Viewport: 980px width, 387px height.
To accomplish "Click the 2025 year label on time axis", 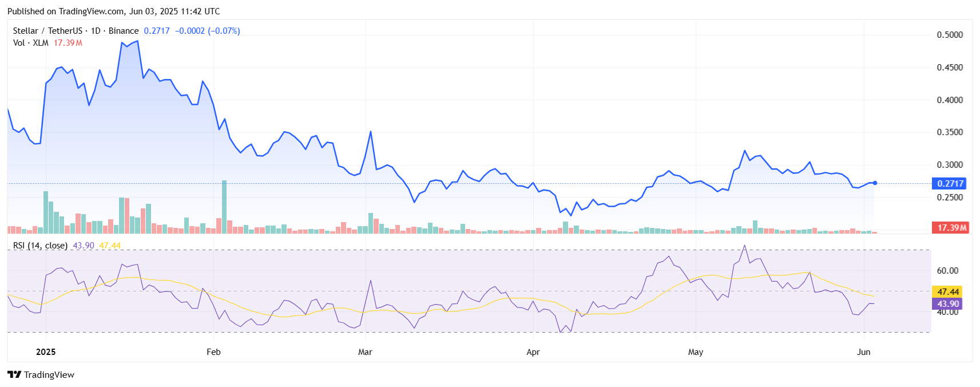I will [x=46, y=352].
